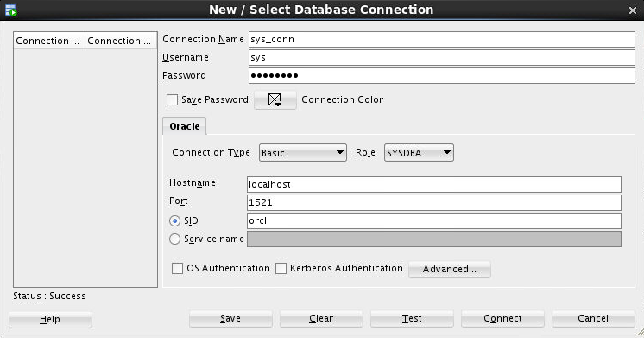Click the Username field containing sys
This screenshot has width=644, height=338.
(x=442, y=58)
